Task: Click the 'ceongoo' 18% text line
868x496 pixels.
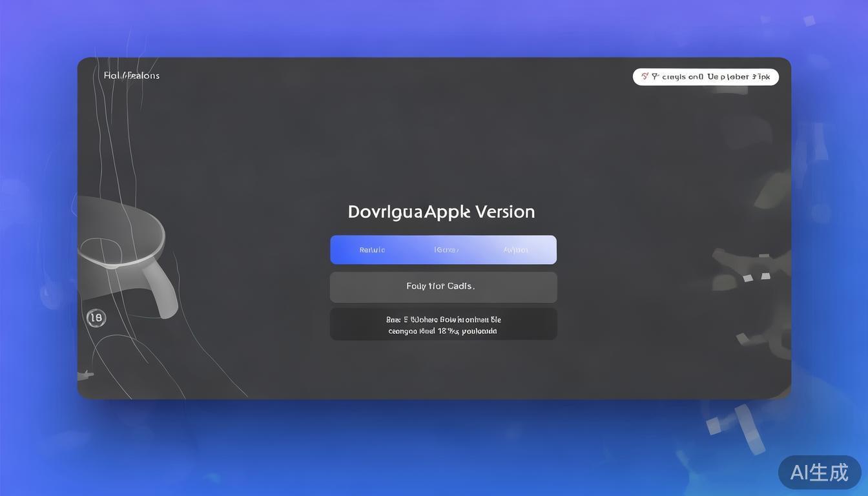Action: (443, 331)
